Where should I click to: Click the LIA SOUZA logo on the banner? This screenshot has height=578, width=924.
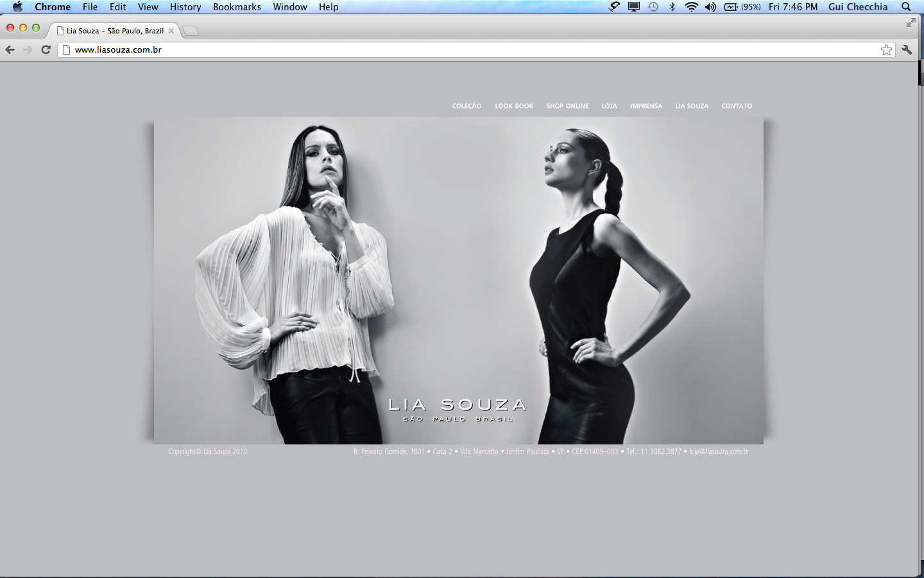coord(458,410)
